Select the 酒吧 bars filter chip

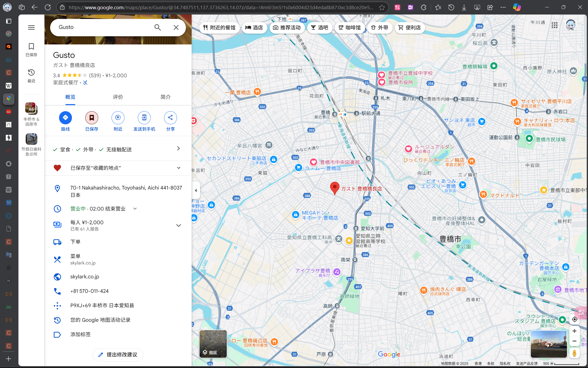319,28
